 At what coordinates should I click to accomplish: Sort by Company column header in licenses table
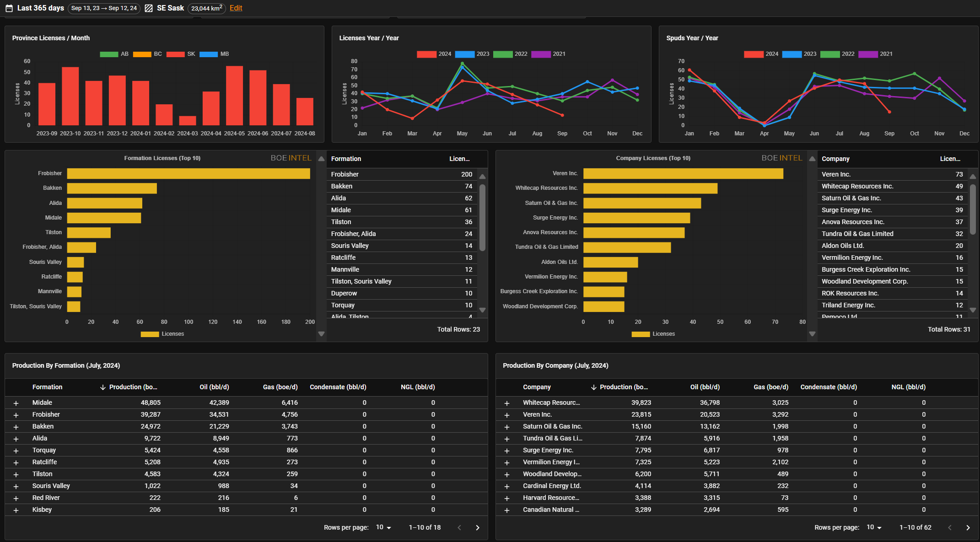click(835, 159)
